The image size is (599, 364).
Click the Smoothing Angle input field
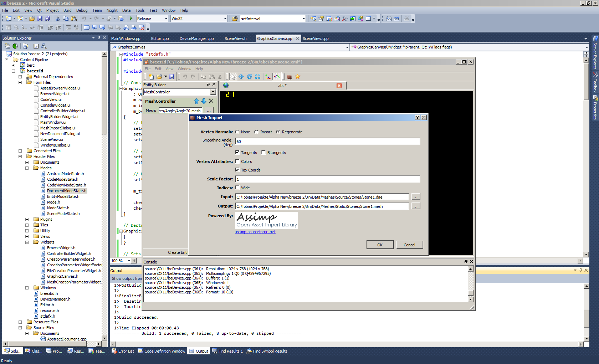(x=327, y=142)
